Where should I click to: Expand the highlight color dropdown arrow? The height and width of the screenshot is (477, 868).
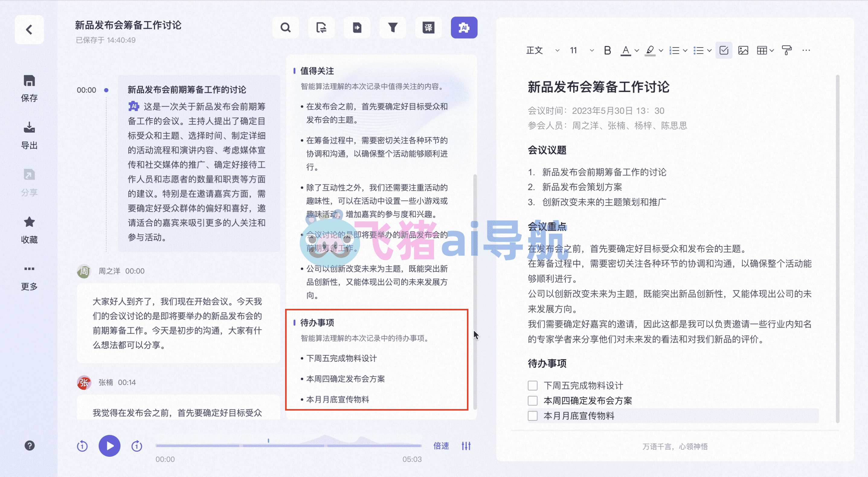click(661, 50)
